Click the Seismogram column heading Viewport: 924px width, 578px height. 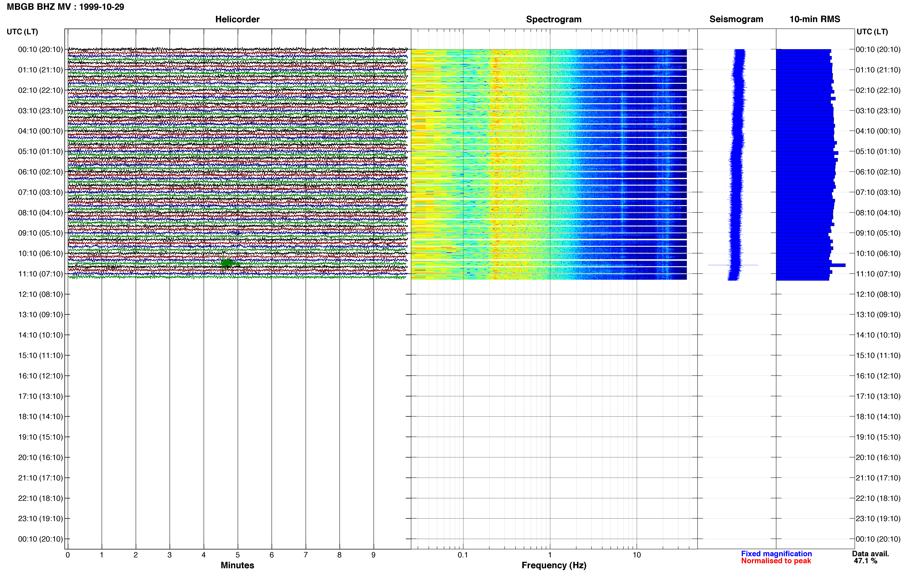(x=736, y=19)
